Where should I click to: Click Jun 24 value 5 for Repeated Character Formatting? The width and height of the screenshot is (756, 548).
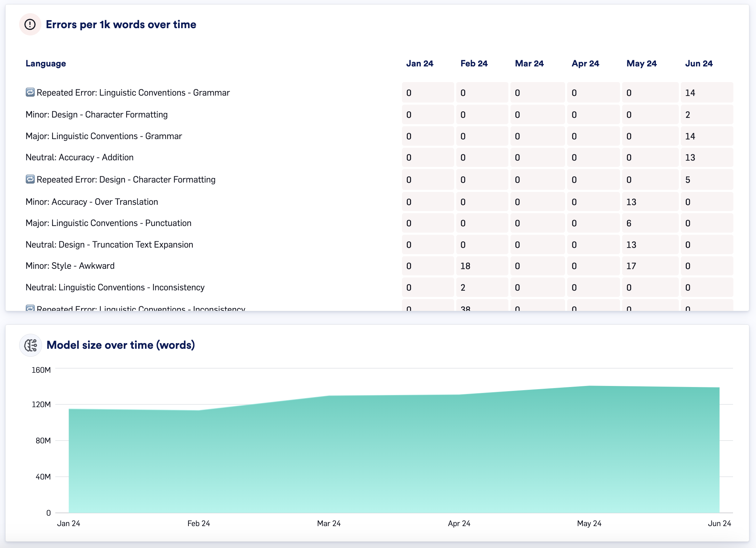[707, 179]
